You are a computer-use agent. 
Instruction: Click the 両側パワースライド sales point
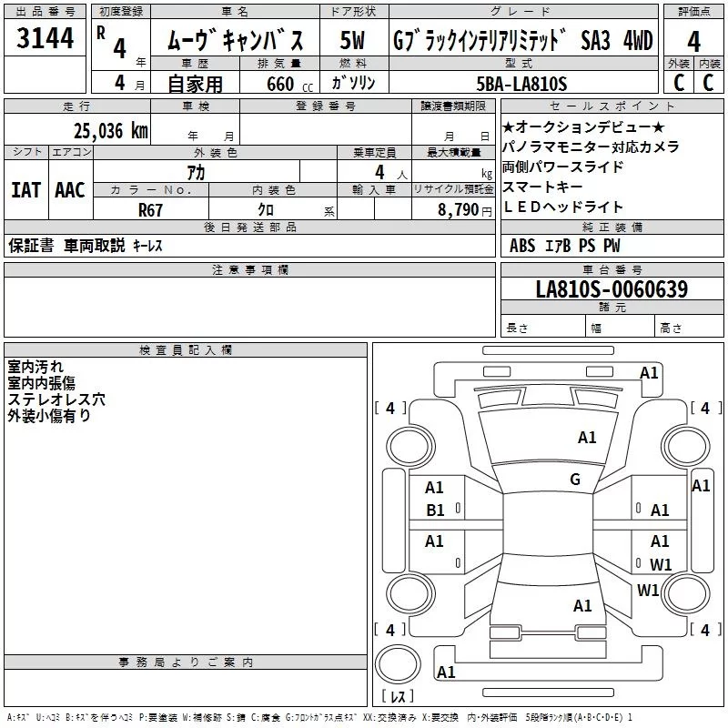coord(562,167)
